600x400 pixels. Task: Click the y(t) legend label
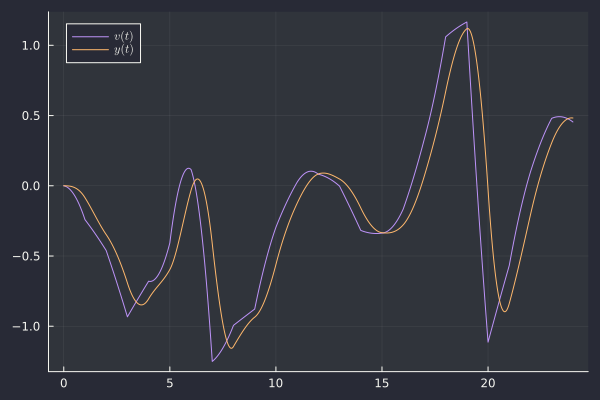click(x=125, y=50)
